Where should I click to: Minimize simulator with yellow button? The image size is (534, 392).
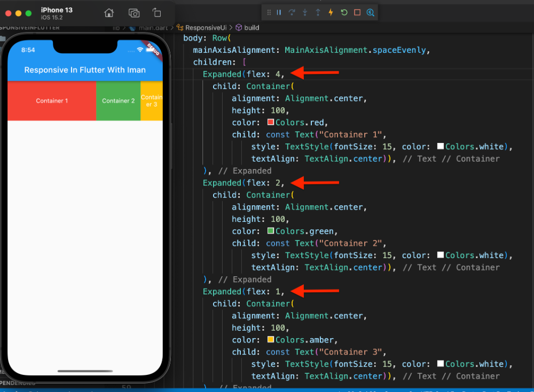pos(18,13)
